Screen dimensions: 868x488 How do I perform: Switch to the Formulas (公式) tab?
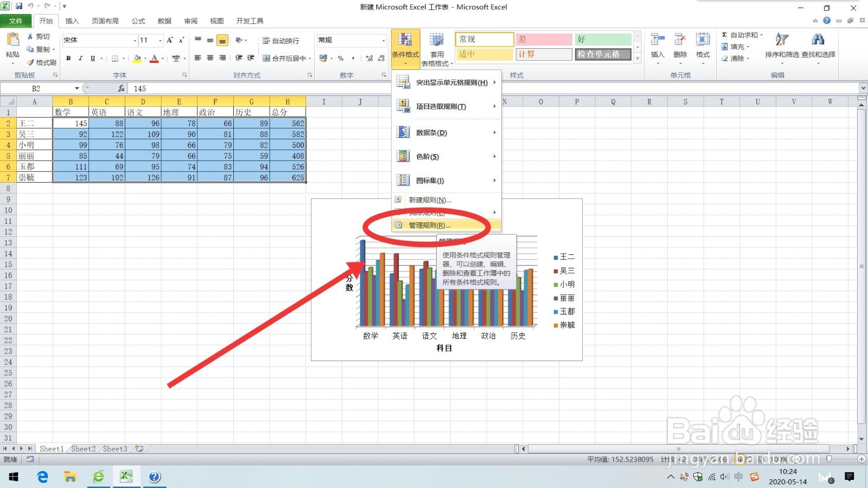pyautogui.click(x=138, y=21)
